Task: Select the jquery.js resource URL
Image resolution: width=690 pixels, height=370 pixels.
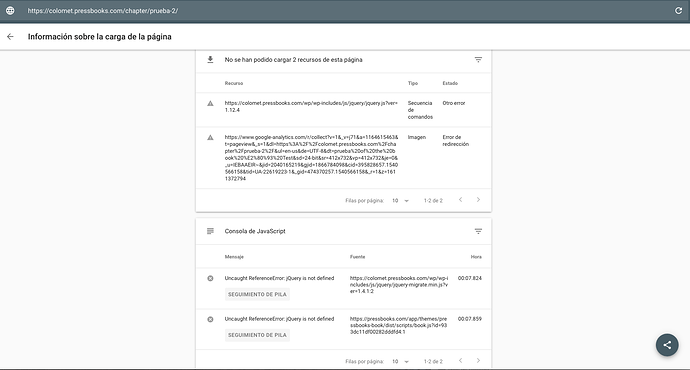Action: pyautogui.click(x=311, y=106)
